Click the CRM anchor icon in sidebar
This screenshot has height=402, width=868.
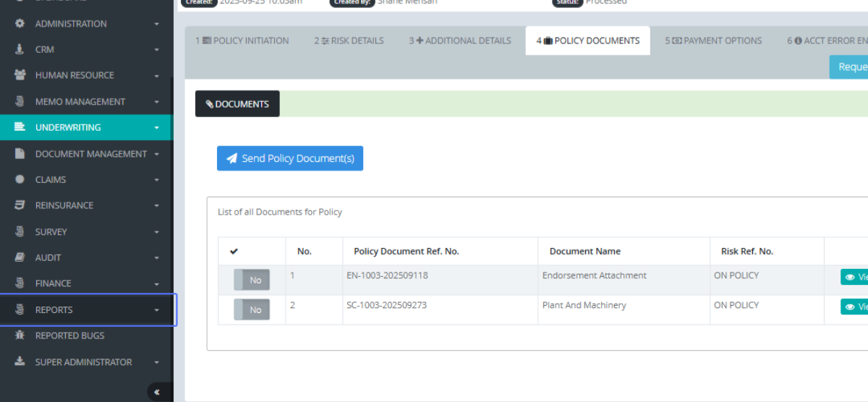20,50
